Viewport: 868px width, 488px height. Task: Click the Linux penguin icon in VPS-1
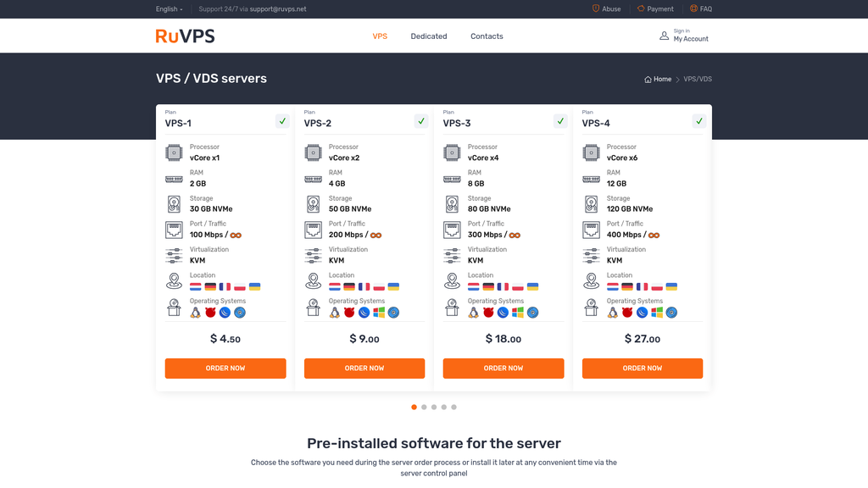click(x=196, y=313)
